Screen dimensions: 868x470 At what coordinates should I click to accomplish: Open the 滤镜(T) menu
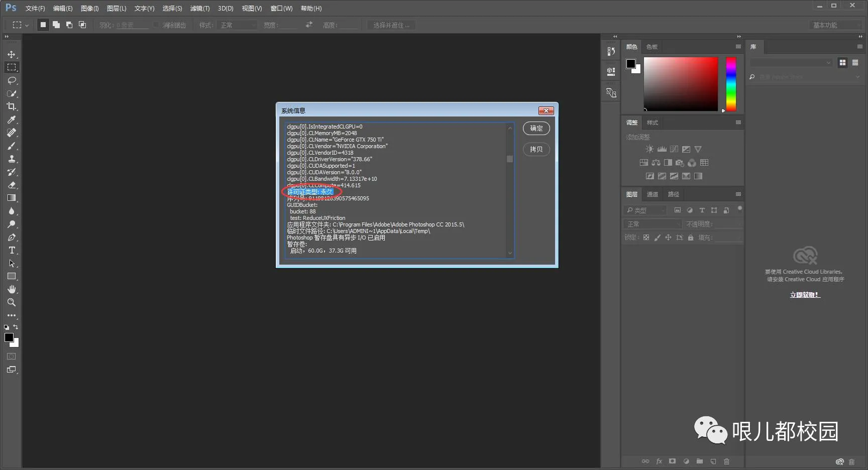pos(200,9)
